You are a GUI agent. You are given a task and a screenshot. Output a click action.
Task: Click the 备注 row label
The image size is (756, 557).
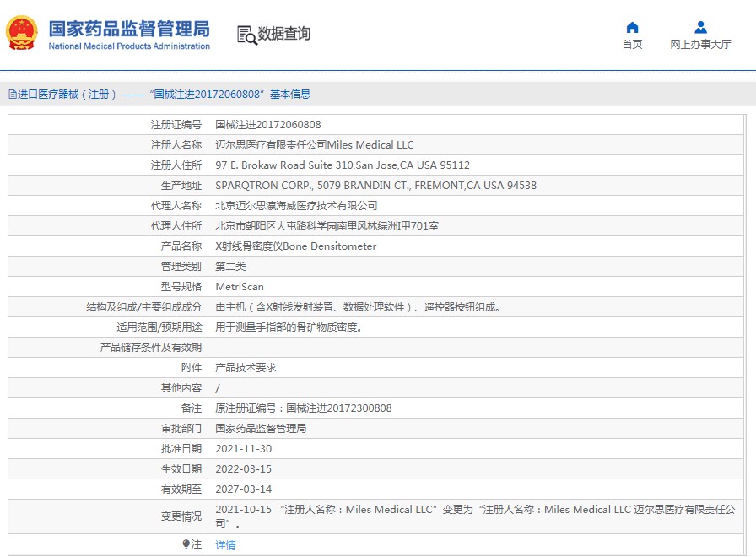pos(192,408)
